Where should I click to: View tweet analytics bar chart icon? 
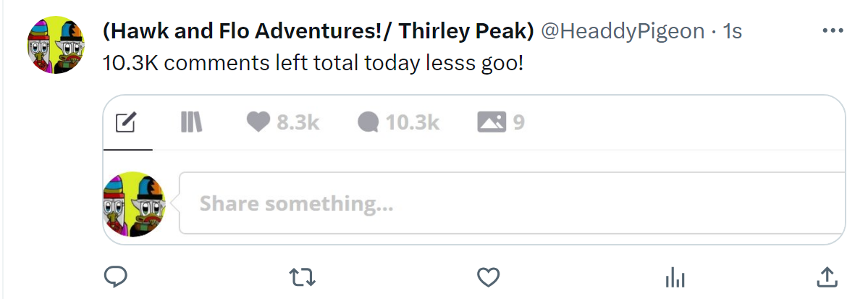pos(675,277)
